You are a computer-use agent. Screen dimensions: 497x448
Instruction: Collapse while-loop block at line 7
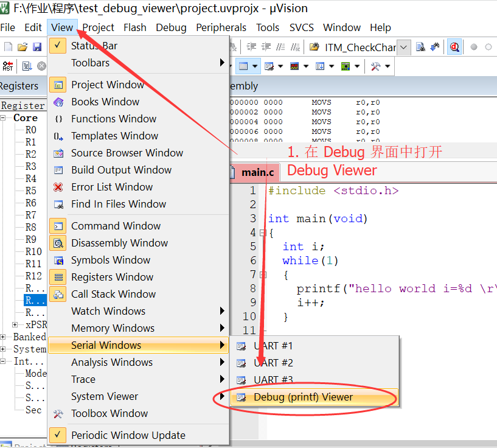262,275
